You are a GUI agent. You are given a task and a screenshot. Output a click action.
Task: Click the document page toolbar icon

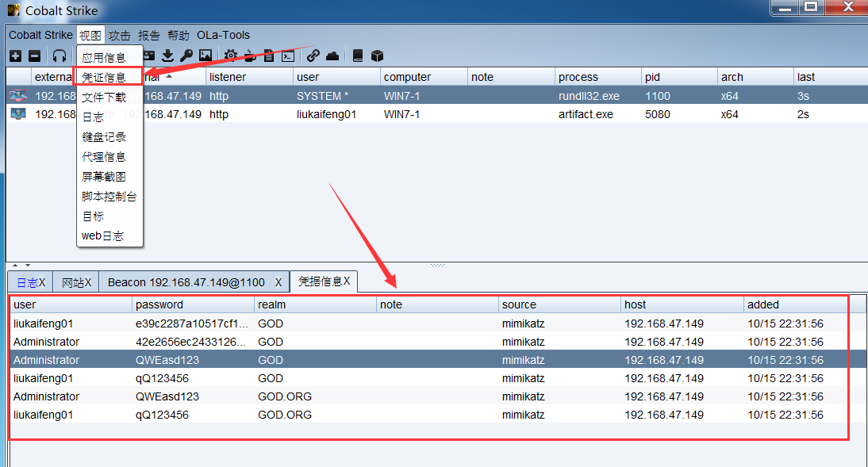[x=269, y=56]
